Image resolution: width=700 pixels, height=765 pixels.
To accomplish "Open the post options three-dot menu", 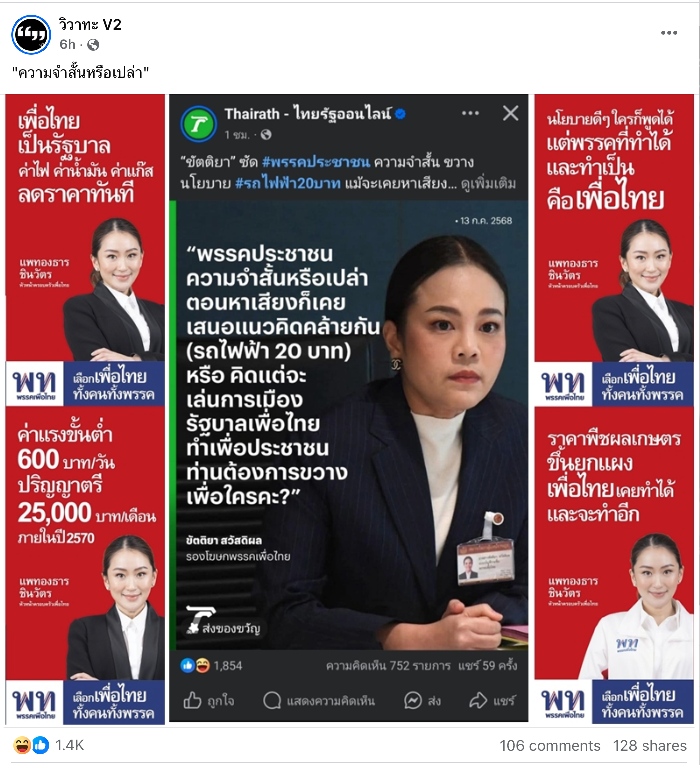I will [x=669, y=33].
